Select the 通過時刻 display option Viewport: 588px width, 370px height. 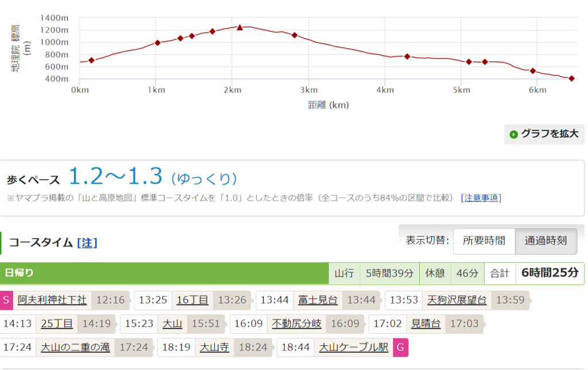click(x=546, y=241)
